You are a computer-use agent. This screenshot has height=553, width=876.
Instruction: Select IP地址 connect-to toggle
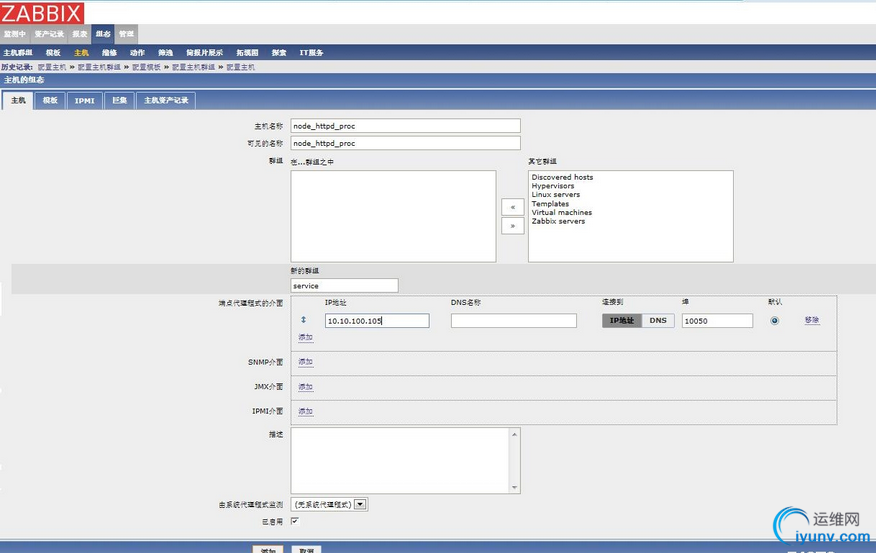(x=622, y=321)
